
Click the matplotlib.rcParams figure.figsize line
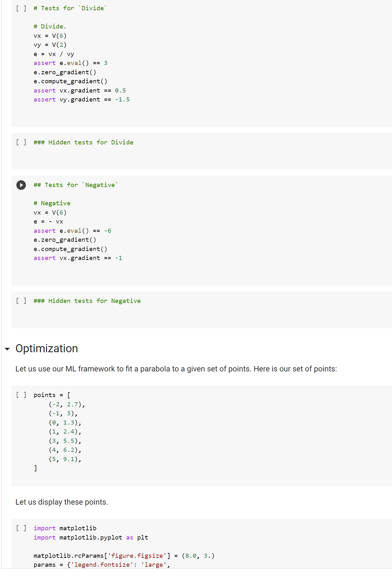point(124,556)
